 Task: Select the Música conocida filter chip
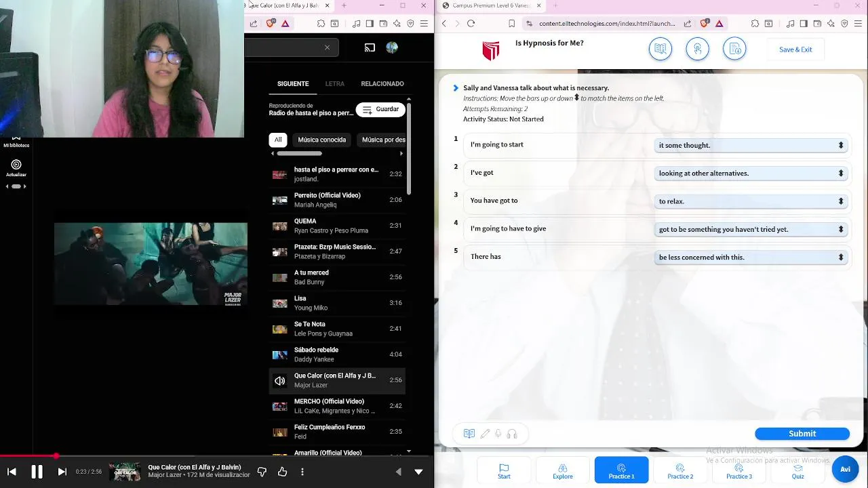coord(322,140)
